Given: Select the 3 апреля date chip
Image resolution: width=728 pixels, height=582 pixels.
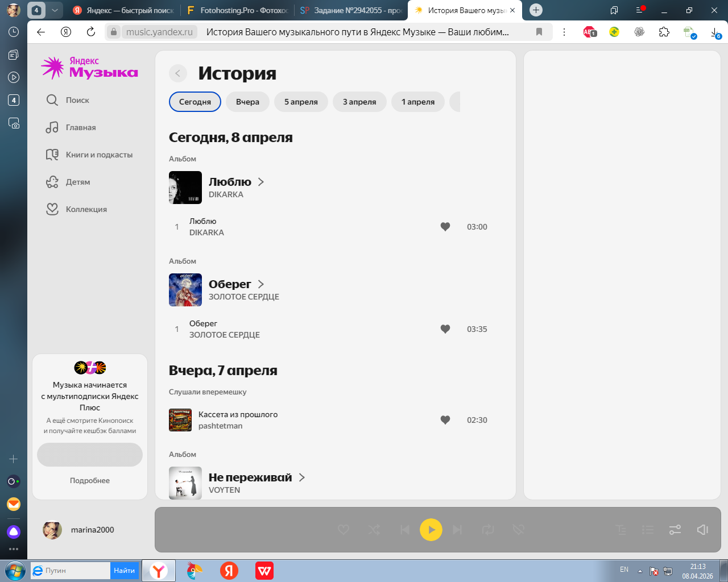Looking at the screenshot, I should point(359,102).
